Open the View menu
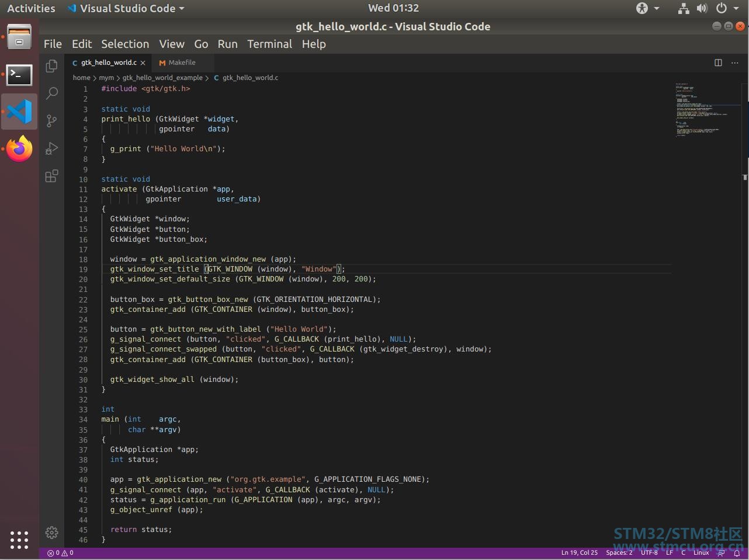Viewport: 749px width, 560px height. [172, 44]
